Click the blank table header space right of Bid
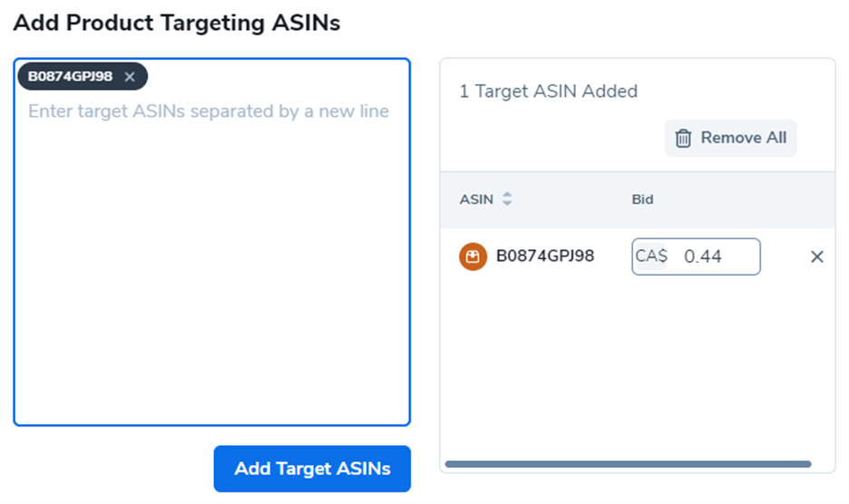849x504 pixels. (x=744, y=199)
